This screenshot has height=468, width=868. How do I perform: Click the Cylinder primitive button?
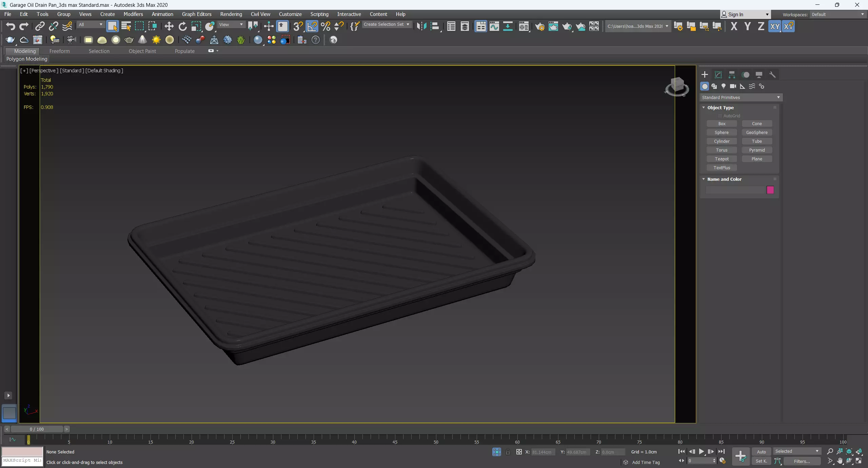[722, 141]
